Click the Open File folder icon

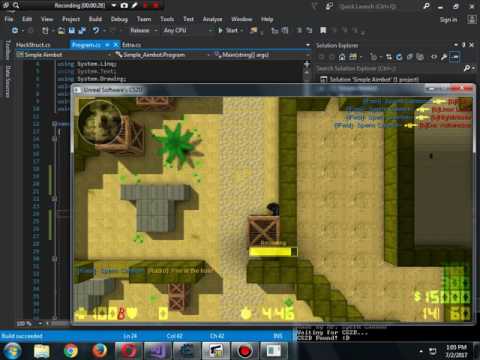61,30
